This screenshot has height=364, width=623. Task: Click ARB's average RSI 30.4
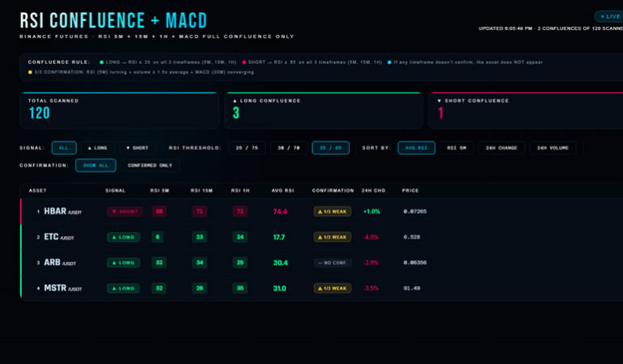pos(281,263)
